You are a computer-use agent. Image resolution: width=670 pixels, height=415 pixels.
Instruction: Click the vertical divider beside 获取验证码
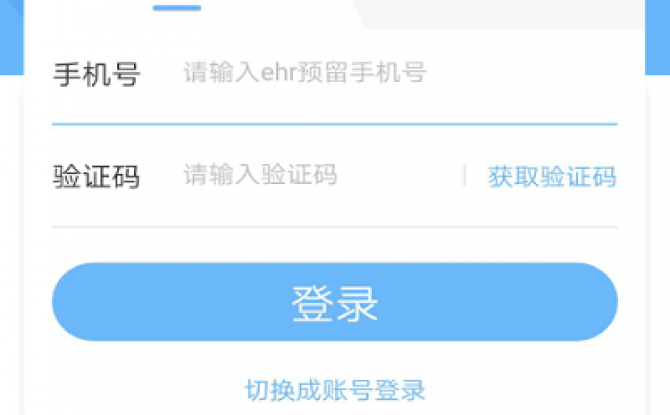tap(464, 176)
